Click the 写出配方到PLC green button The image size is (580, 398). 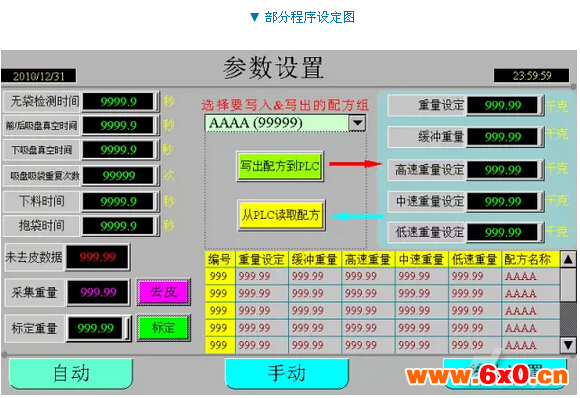click(280, 166)
